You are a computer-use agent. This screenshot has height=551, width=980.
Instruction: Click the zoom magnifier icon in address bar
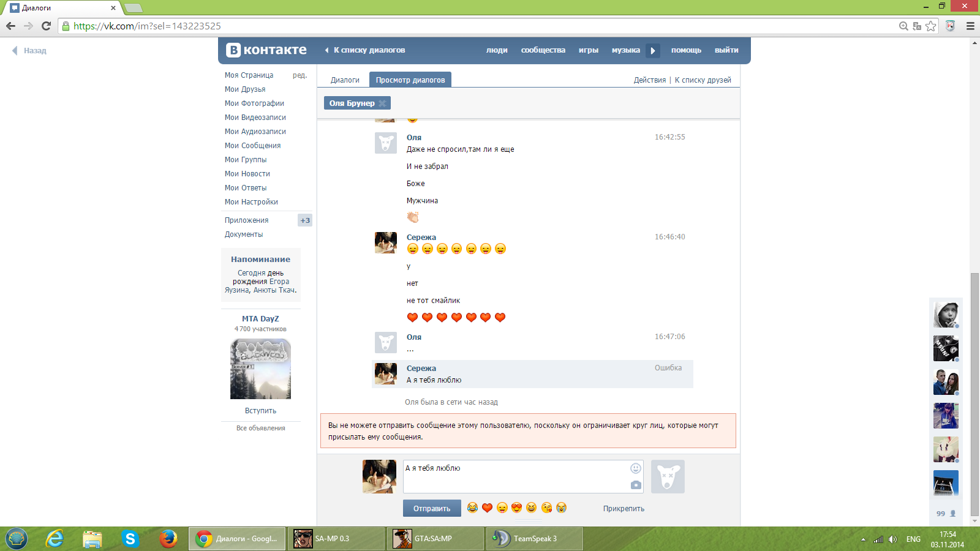coord(903,26)
